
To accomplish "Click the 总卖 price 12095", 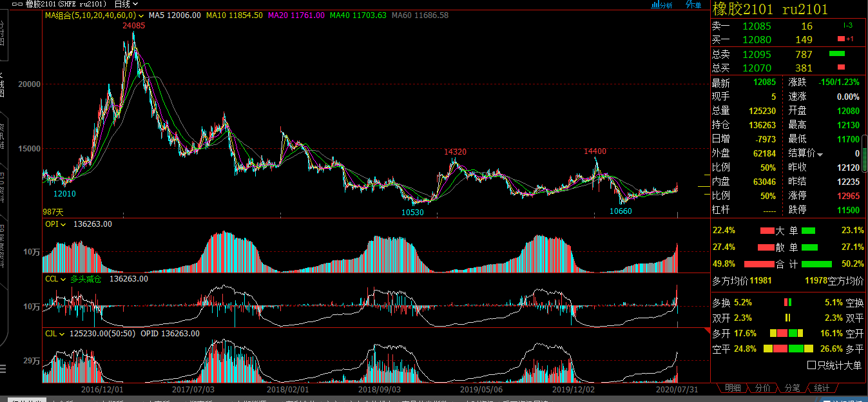I will [x=757, y=55].
